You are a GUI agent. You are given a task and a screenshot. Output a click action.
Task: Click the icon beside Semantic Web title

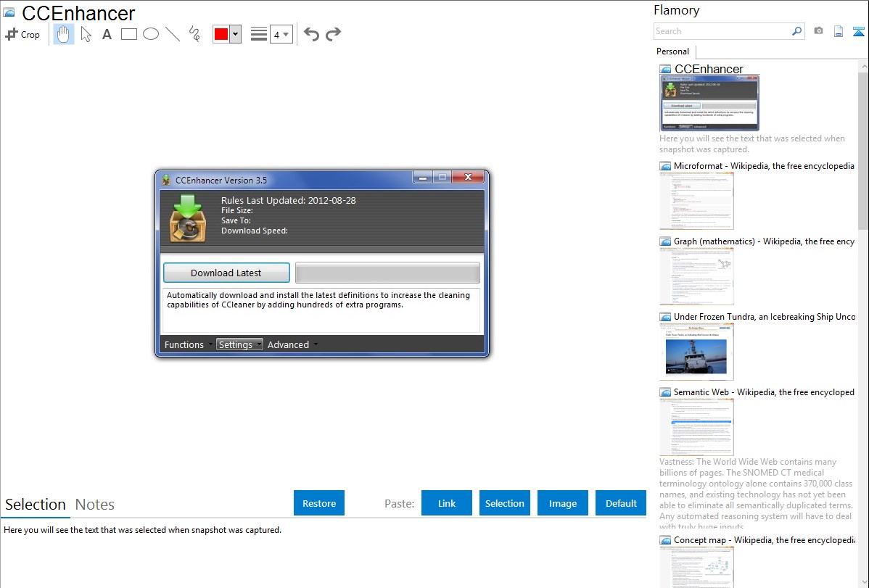pos(665,392)
